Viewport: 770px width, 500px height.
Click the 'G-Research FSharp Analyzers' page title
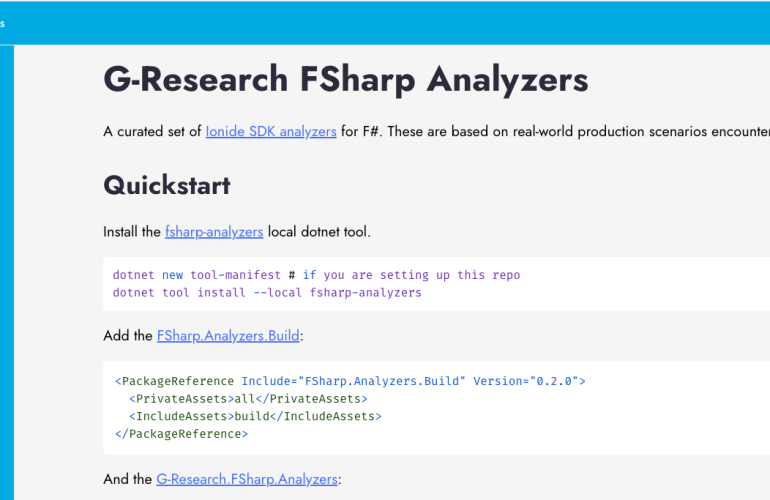(345, 80)
